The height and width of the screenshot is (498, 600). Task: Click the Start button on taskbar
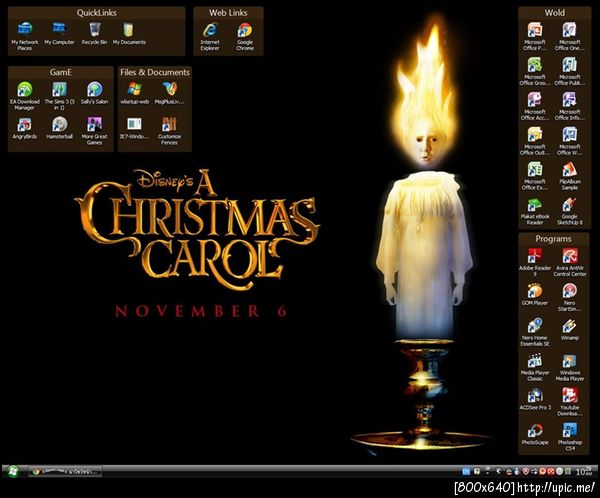13,471
